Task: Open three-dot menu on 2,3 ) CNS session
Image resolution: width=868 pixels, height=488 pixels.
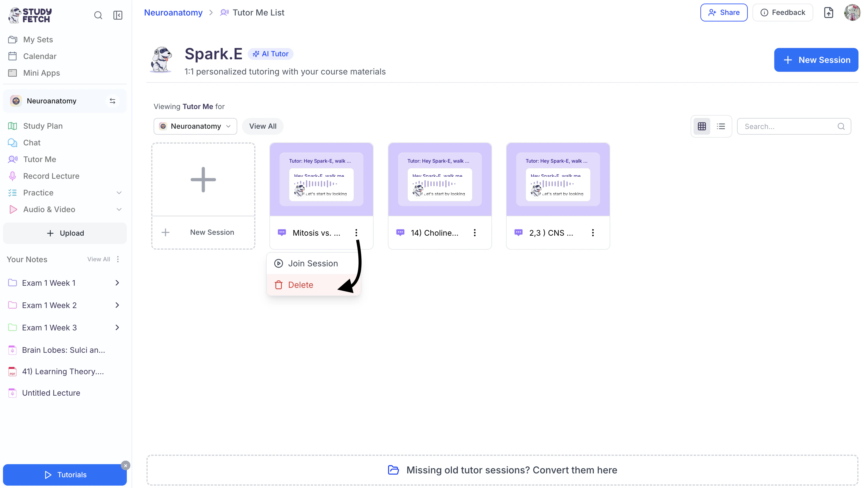Action: click(x=593, y=233)
